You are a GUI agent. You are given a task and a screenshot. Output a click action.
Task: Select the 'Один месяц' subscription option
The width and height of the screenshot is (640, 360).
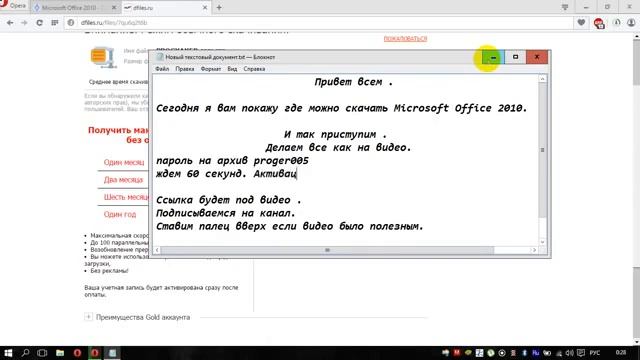[x=124, y=162]
